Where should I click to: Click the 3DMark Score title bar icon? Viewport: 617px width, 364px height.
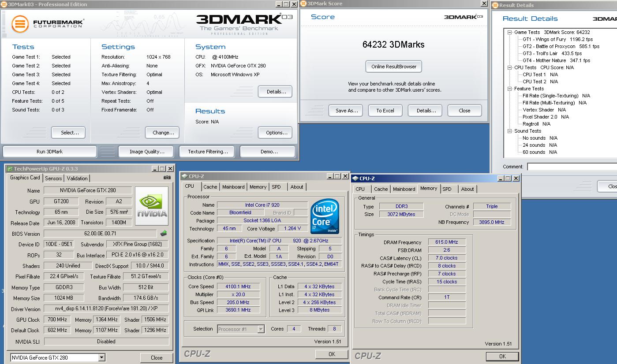pos(304,4)
